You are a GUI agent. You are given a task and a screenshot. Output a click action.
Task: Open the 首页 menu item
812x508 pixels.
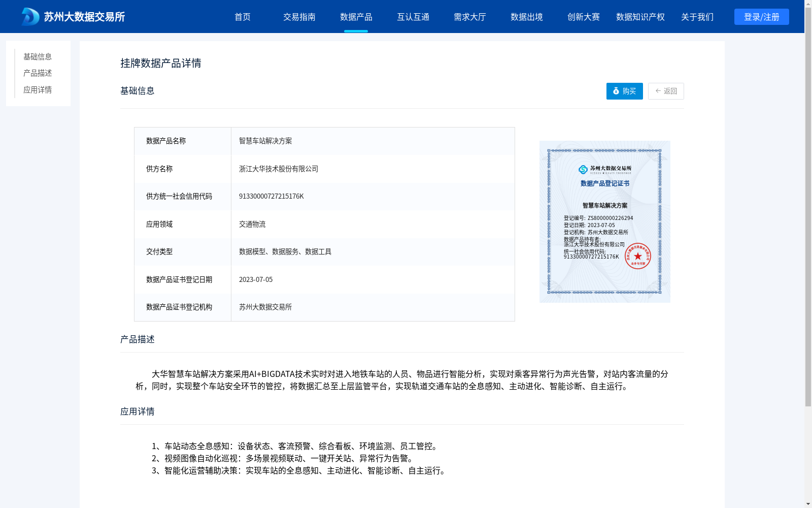coord(243,17)
